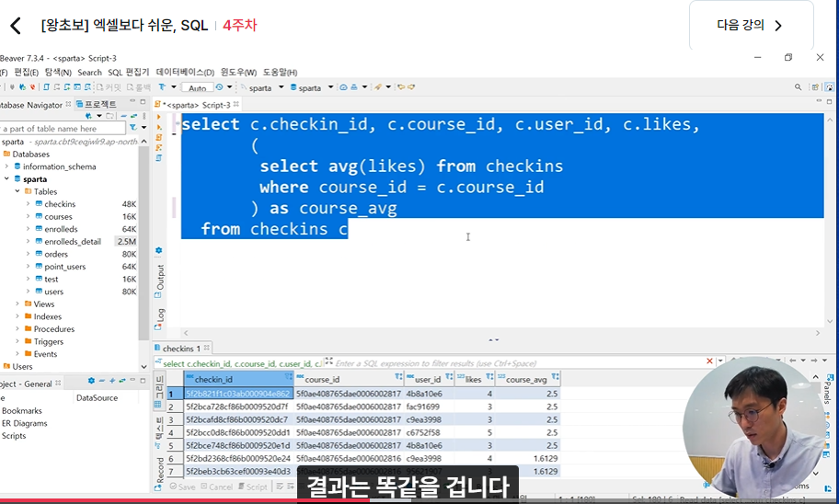The height and width of the screenshot is (504, 839).
Task: Open the Search menu
Action: coord(89,73)
